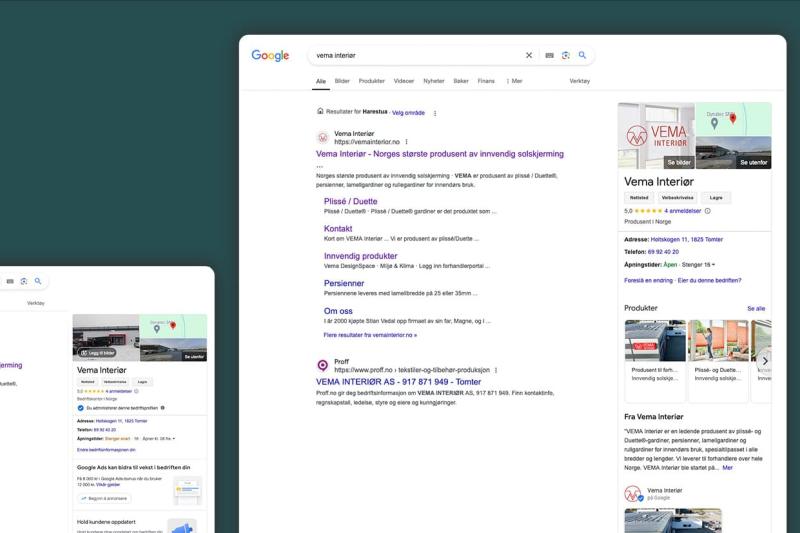Image resolution: width=800 pixels, height=533 pixels.
Task: Click the Velg område link
Action: (x=408, y=113)
